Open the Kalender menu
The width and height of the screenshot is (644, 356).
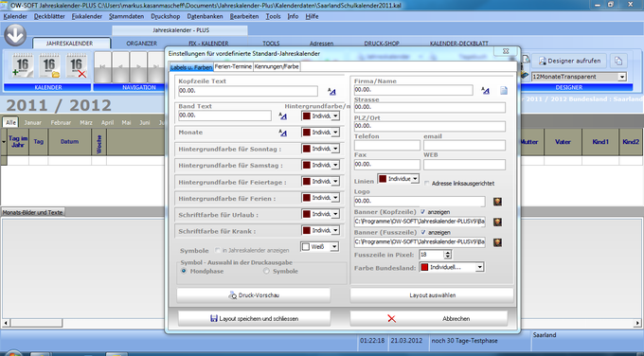[15, 16]
